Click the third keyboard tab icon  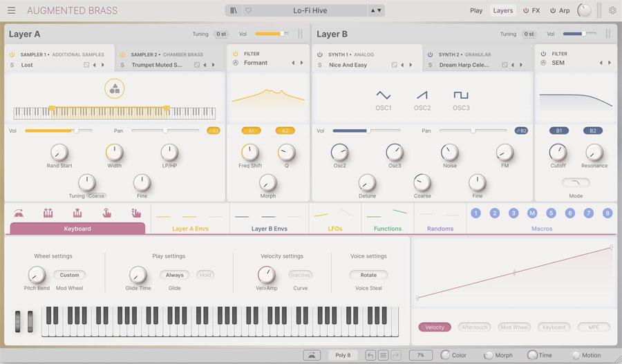coord(77,213)
